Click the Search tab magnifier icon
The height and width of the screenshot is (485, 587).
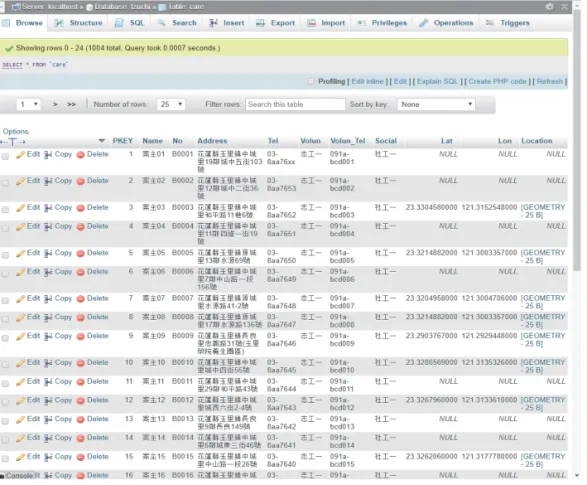(161, 23)
